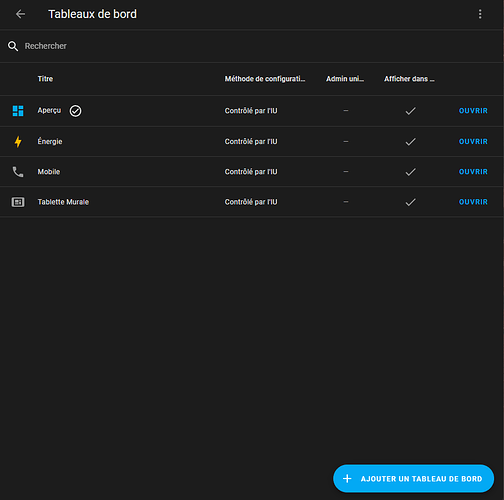Click the Aperçu dashboard grid icon

(x=18, y=111)
